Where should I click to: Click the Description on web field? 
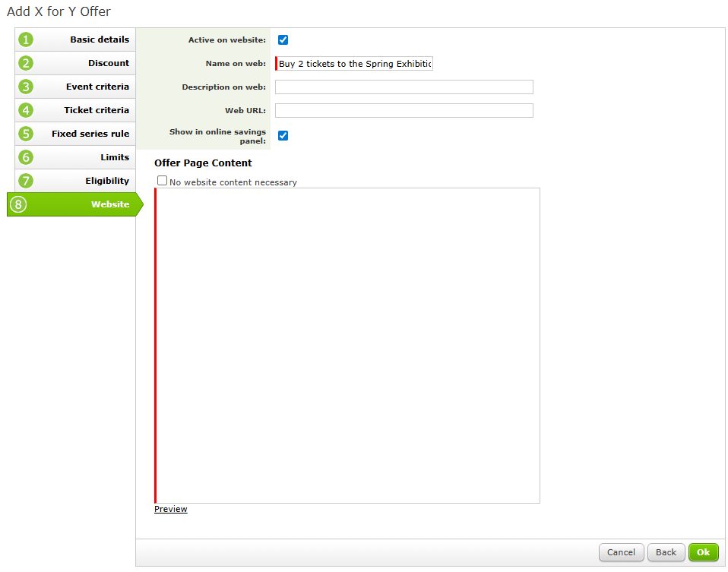coord(404,87)
